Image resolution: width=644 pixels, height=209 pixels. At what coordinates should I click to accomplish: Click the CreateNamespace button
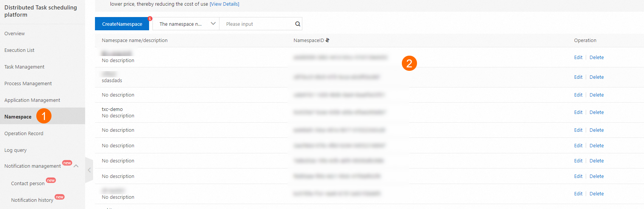tap(122, 24)
